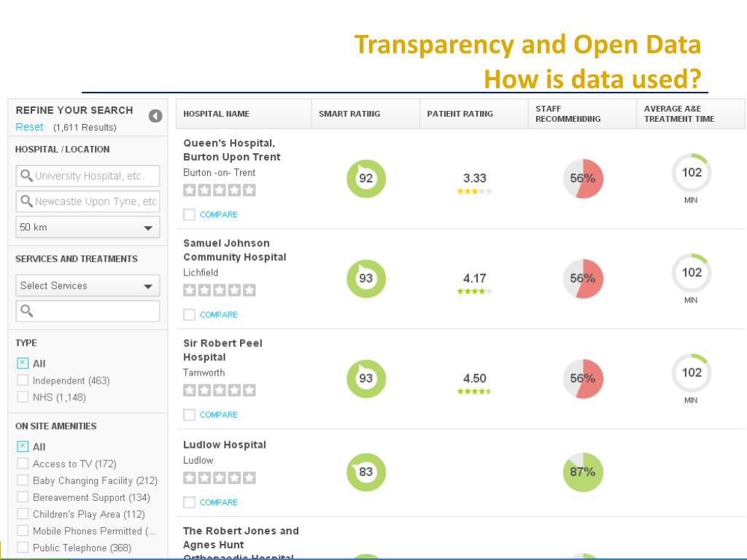The image size is (747, 560).
Task: Click the 56% staff pie chart for Samuel Johnson Hospital
Action: [583, 279]
